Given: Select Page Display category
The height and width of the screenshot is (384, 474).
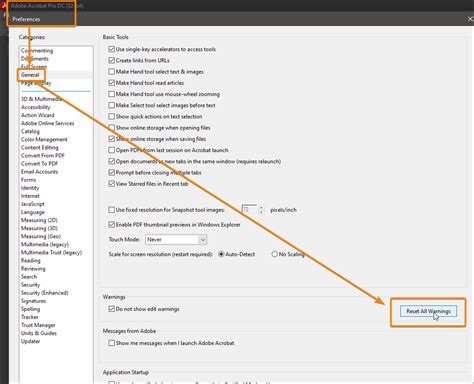Looking at the screenshot, I should 36,83.
